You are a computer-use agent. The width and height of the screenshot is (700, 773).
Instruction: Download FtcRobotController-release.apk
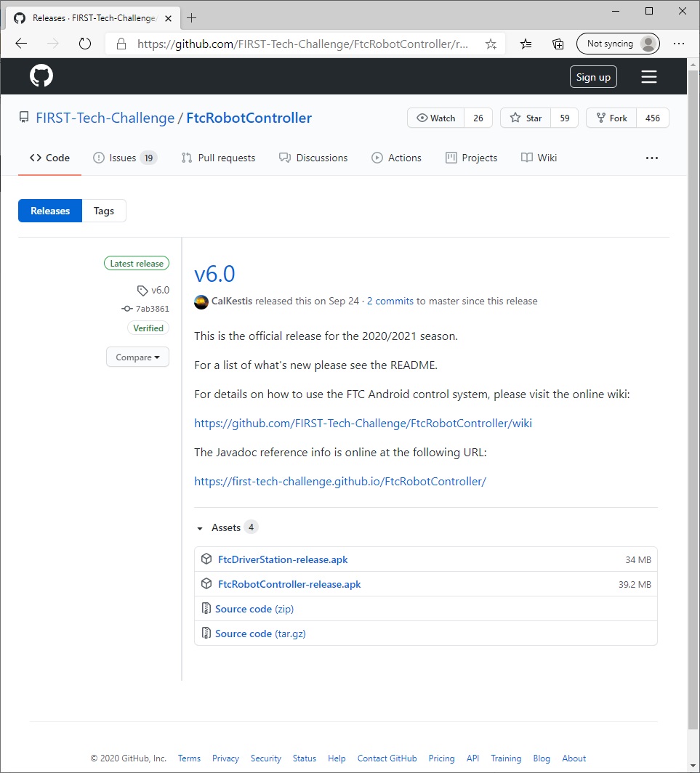289,584
